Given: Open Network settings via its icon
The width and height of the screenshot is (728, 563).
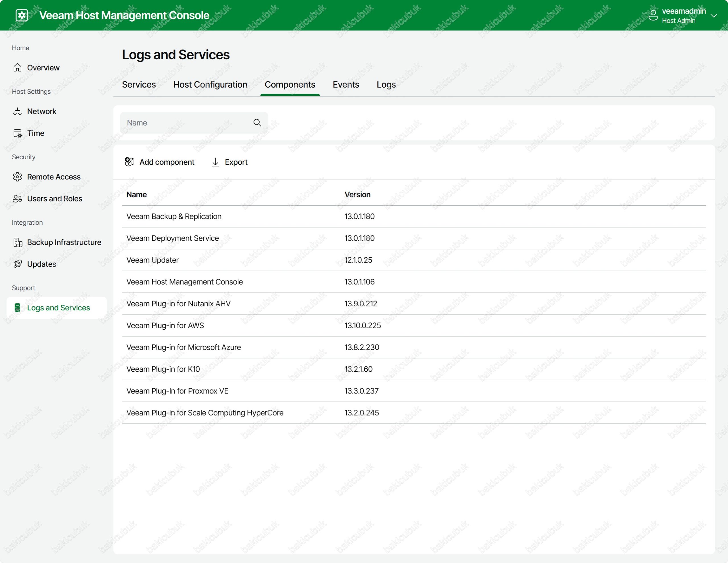Looking at the screenshot, I should point(17,112).
